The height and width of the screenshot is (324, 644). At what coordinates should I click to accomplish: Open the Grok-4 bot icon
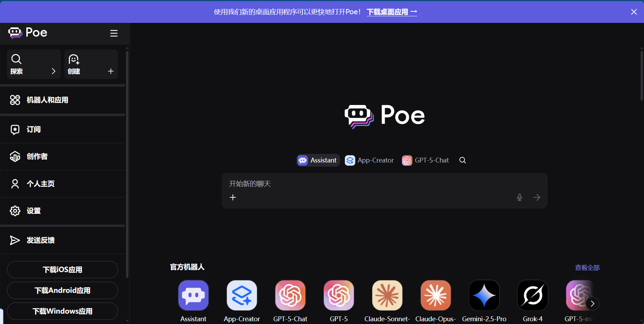(x=533, y=295)
